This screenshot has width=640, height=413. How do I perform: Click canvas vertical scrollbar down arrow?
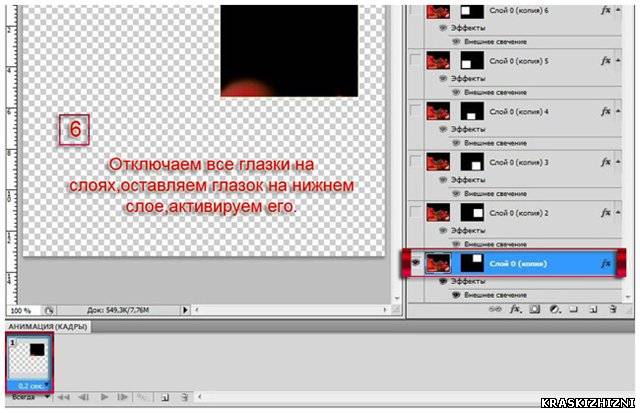[x=397, y=299]
